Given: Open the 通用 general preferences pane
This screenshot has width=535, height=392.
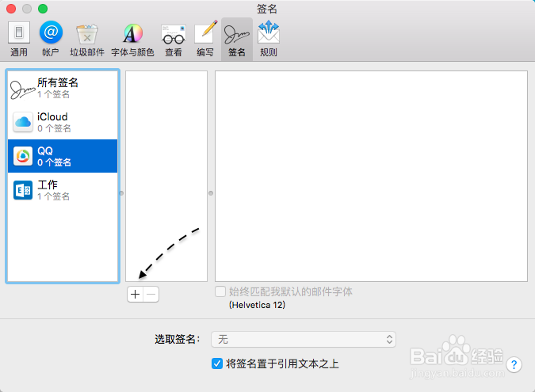Looking at the screenshot, I should click(19, 40).
